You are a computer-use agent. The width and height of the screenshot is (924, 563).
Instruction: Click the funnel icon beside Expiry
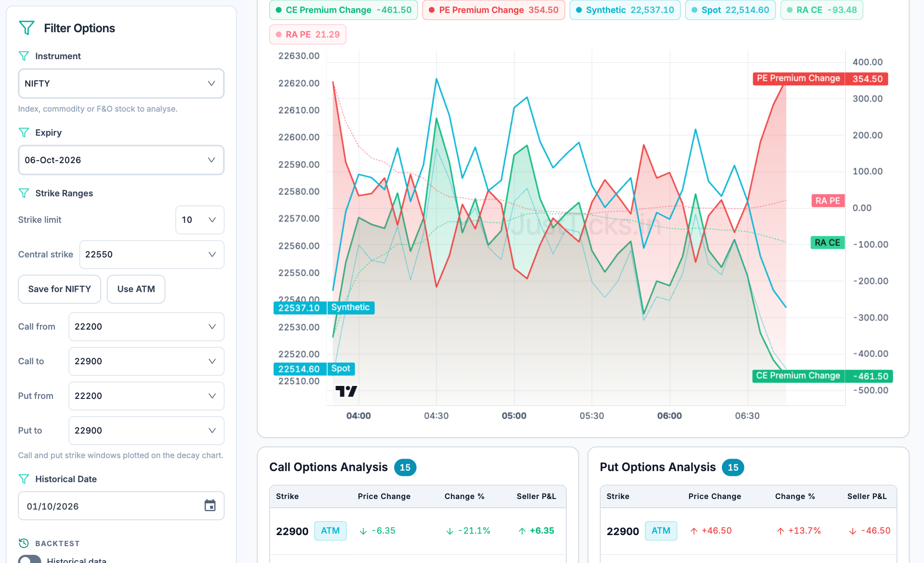pos(24,132)
